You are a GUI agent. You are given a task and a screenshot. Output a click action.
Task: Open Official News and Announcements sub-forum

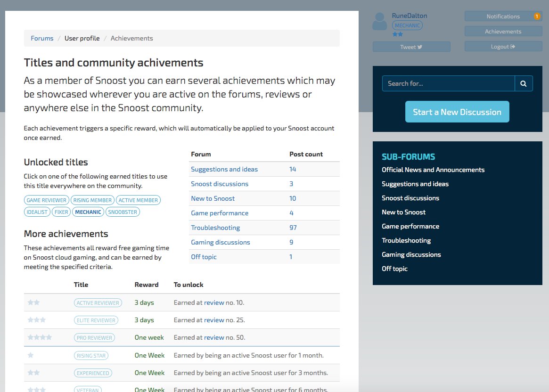(433, 170)
